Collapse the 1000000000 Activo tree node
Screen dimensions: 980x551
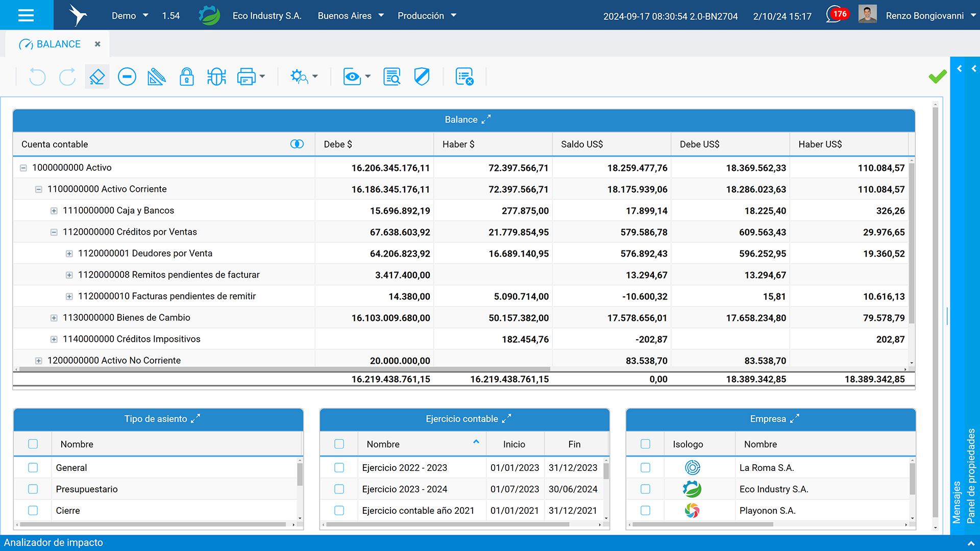click(23, 168)
